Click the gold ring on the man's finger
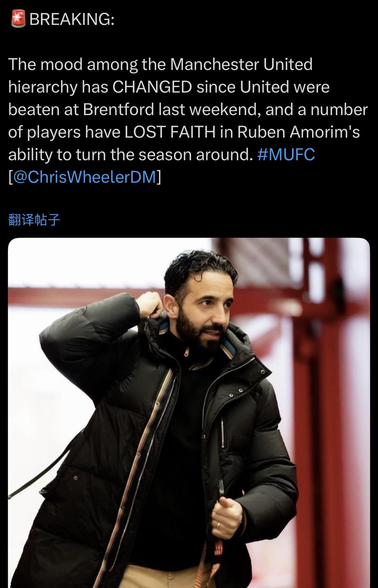The height and width of the screenshot is (588, 378). (x=218, y=525)
